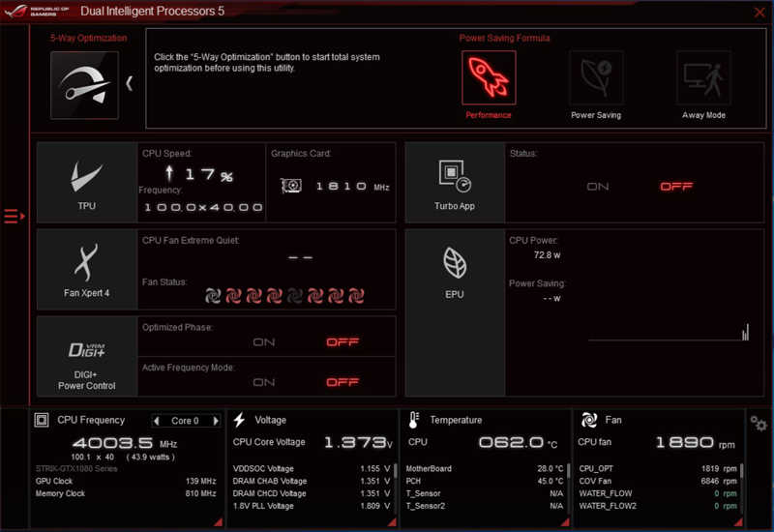Turn Active Frequency Mode ON
The width and height of the screenshot is (774, 532).
click(263, 382)
